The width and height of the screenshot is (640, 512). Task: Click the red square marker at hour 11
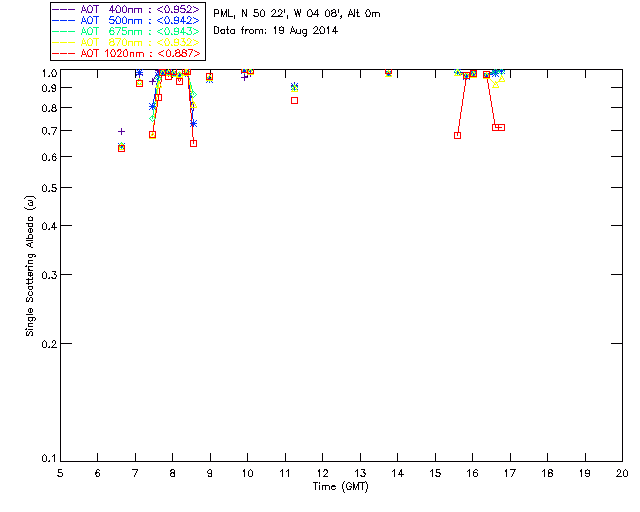294,100
